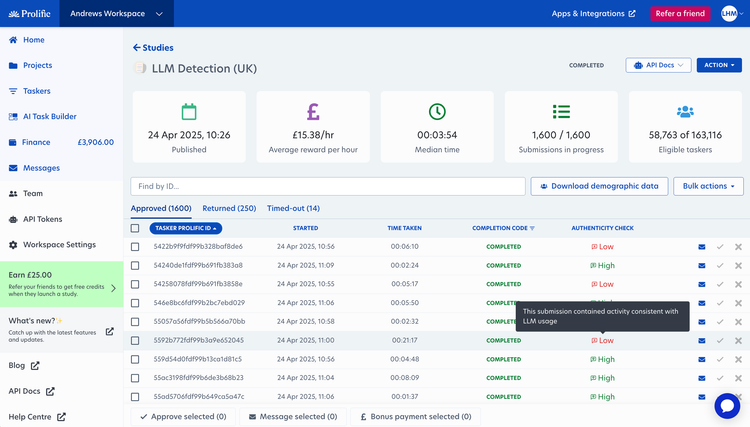Viewport: 750px width, 427px height.
Task: Select checkbox for tasker 5592b772fdf99b3a9e652045
Action: 135,340
